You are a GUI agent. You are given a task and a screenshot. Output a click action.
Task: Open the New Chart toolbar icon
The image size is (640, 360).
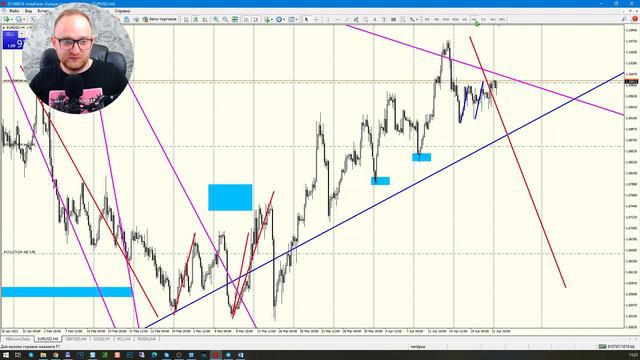6,19
